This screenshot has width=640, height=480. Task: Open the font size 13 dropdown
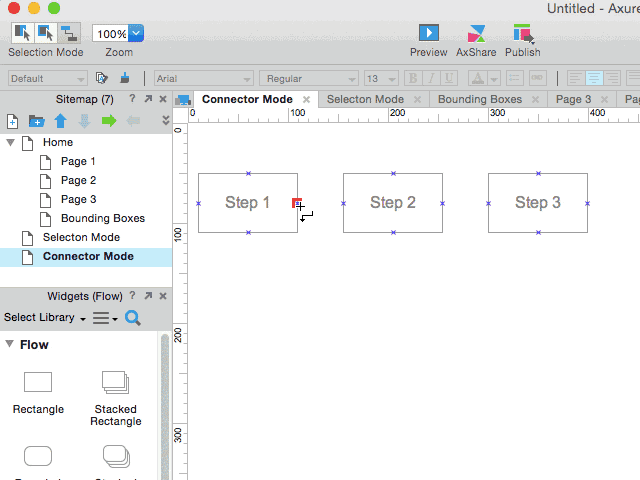coord(381,78)
